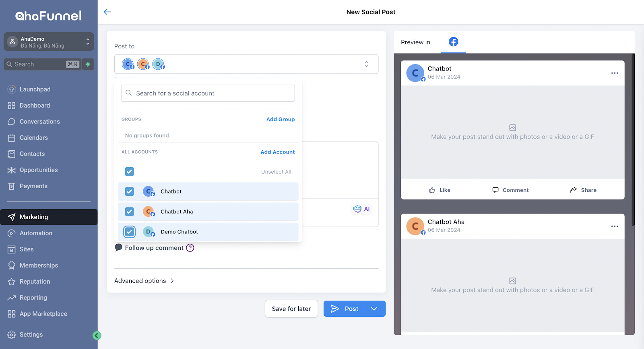The height and width of the screenshot is (349, 644).
Task: Click Like on the Chatbot preview
Action: (440, 190)
